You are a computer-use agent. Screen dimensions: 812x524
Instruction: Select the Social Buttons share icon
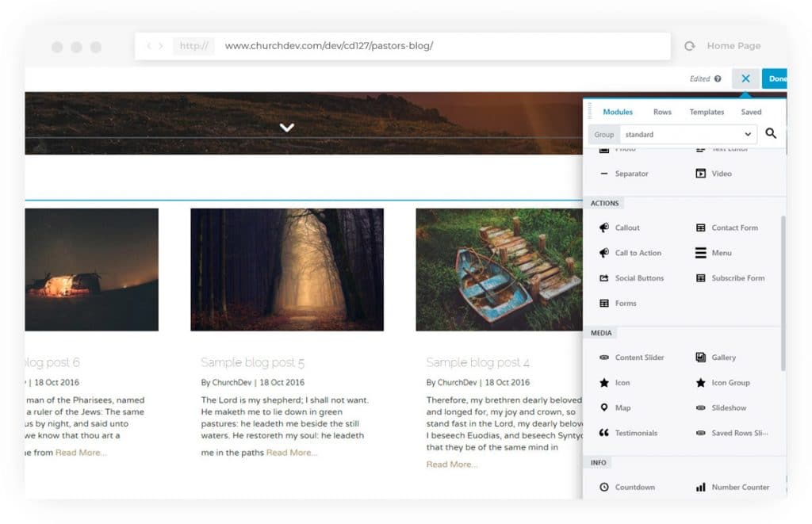603,278
